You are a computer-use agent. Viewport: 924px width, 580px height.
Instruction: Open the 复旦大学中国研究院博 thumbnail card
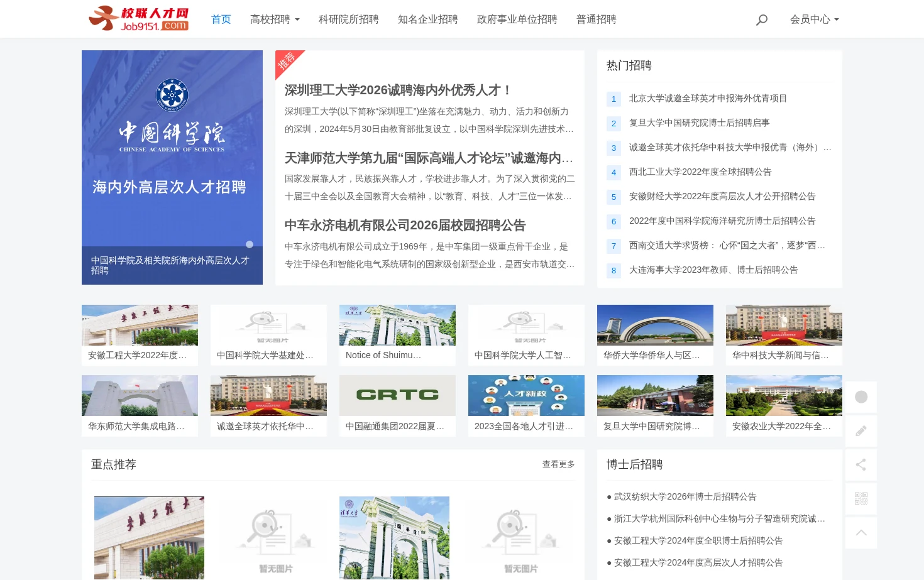pyautogui.click(x=655, y=405)
